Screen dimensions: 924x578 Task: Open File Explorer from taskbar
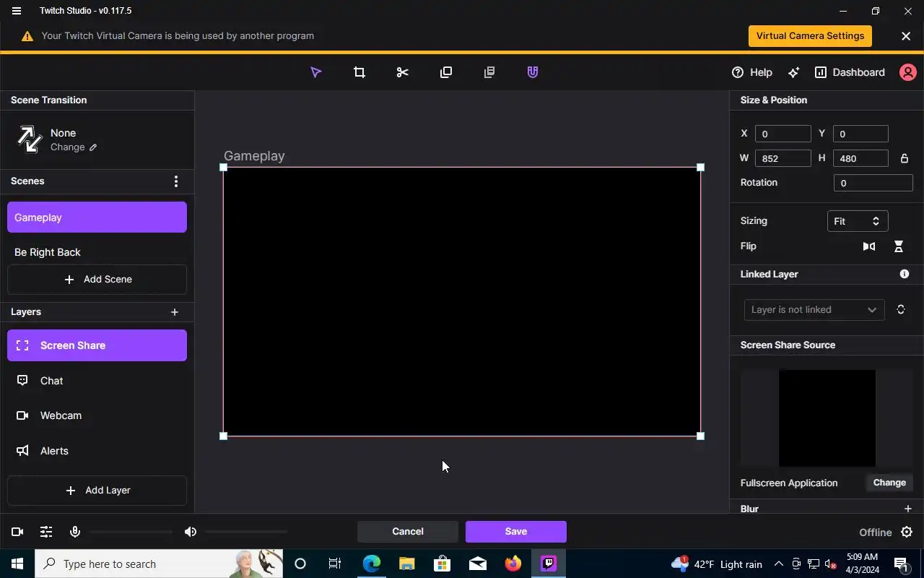pos(407,564)
